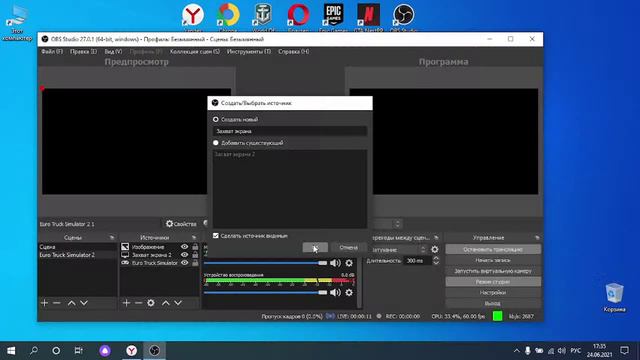Show hidden tray icons chevron in taskbar

coord(516,351)
